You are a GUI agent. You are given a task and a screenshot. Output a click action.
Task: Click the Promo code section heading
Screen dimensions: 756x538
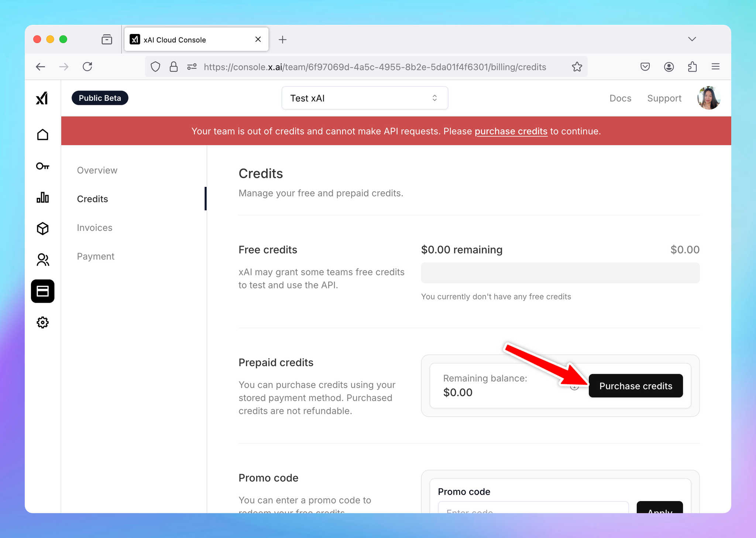(268, 478)
